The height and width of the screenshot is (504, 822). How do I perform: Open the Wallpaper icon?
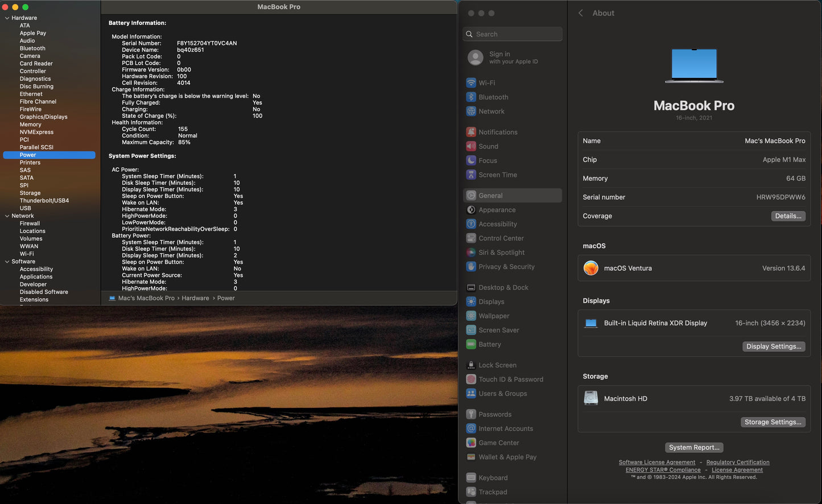coord(471,316)
